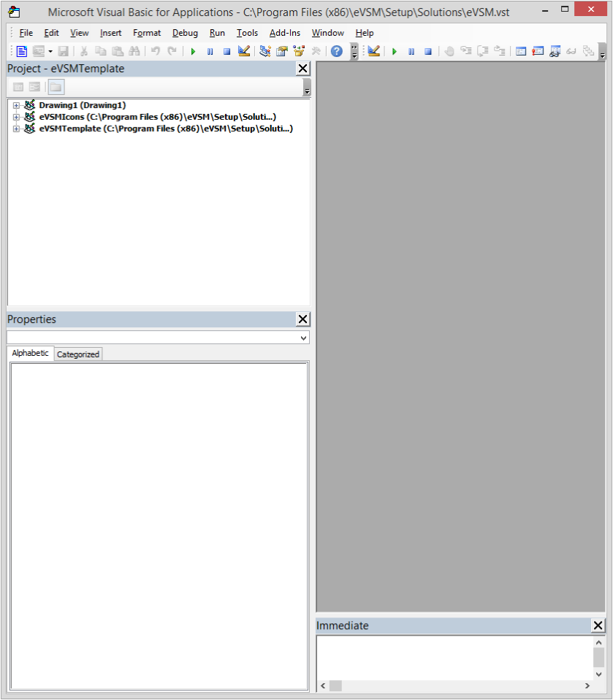Viewport: 613px width, 700px height.
Task: Open the Add-Ins menu
Action: 285,33
